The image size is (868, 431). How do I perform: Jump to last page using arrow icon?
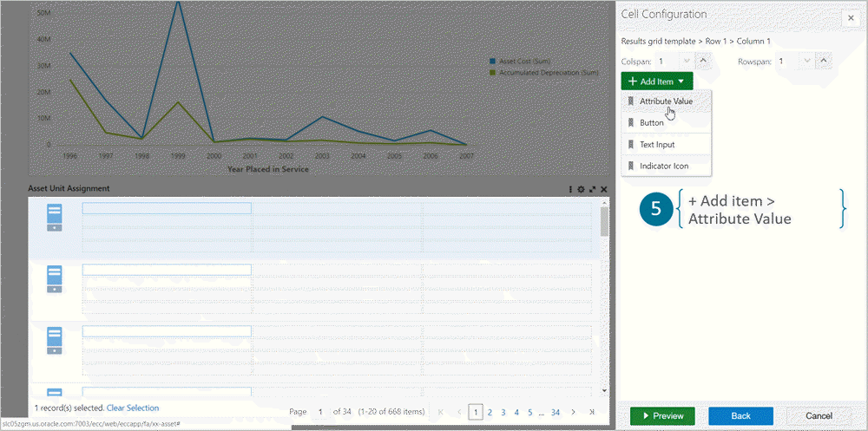coord(592,412)
